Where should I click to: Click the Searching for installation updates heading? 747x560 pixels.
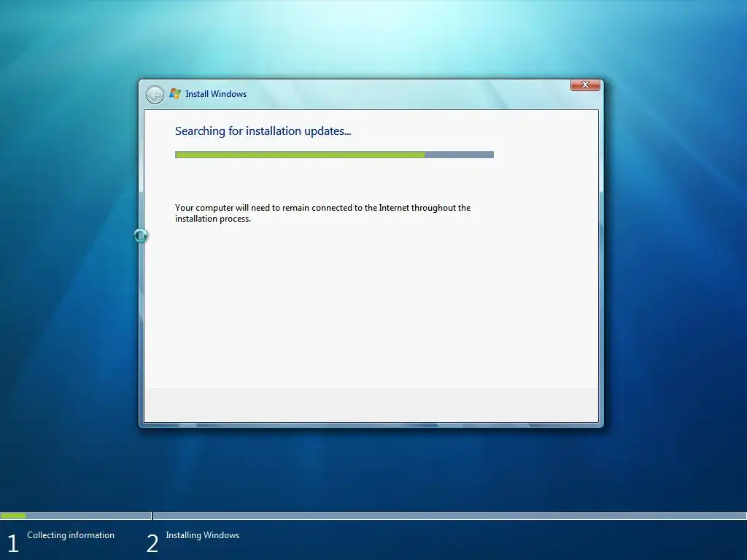click(x=263, y=131)
